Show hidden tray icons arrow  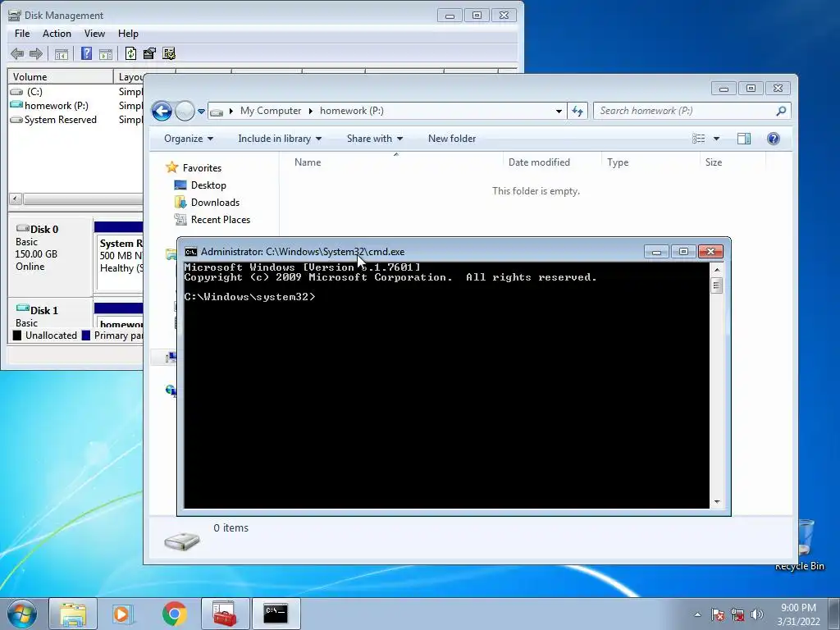pos(697,614)
